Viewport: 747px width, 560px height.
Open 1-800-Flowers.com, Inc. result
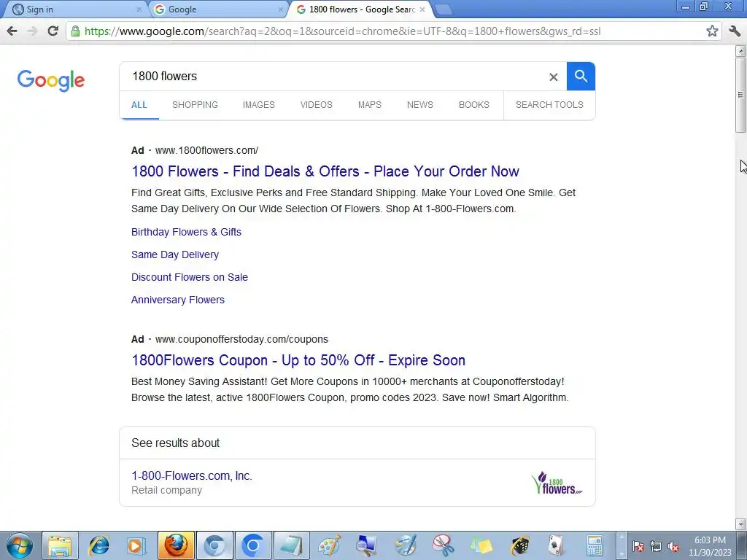[x=192, y=475]
